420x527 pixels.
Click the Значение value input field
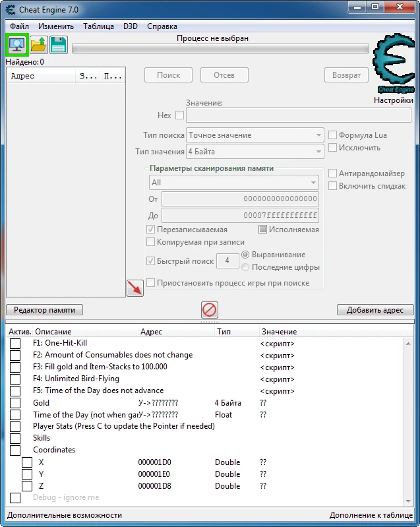click(299, 115)
